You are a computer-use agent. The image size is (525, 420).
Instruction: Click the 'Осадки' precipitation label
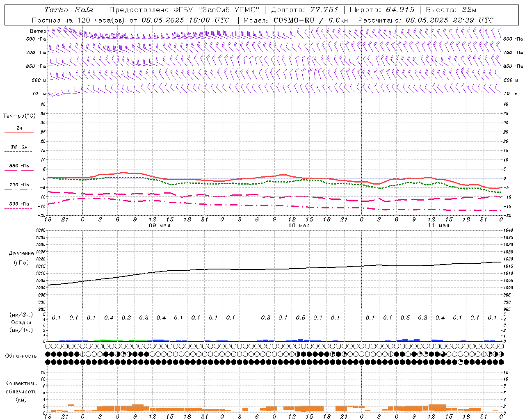[21, 322]
